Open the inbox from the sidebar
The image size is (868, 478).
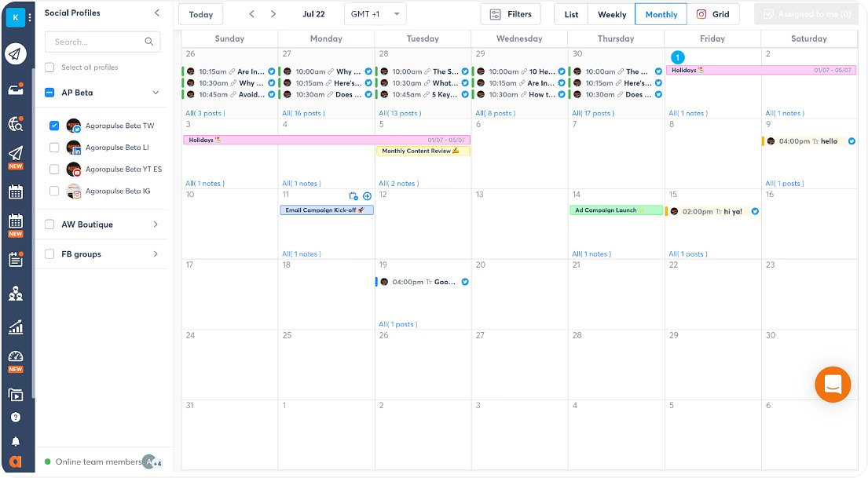coord(15,88)
